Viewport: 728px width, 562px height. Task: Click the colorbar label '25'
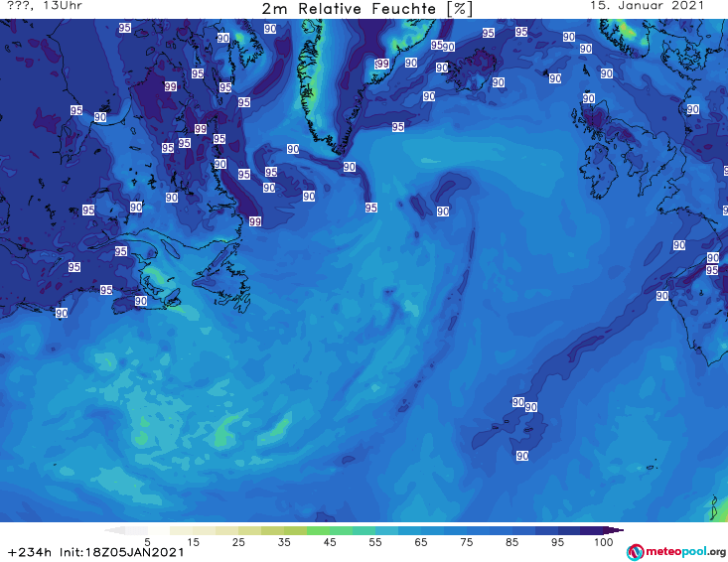click(238, 542)
